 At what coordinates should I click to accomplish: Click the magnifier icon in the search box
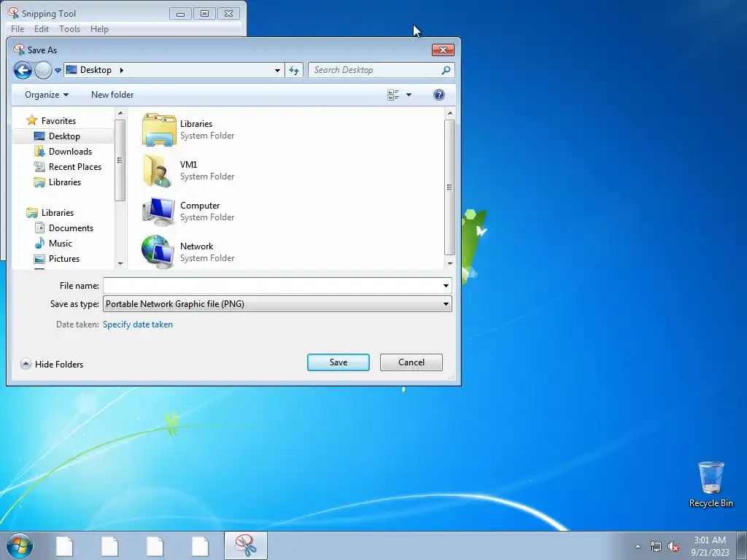[446, 70]
